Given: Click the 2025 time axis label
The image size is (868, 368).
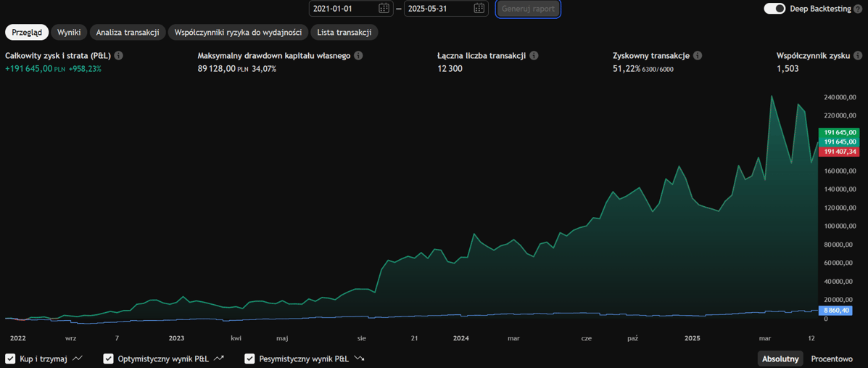Looking at the screenshot, I should 693,338.
